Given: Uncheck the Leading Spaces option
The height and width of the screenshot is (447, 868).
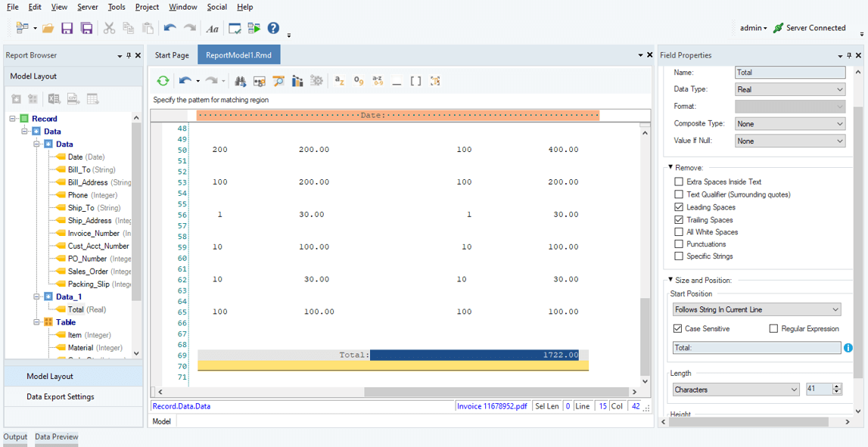Looking at the screenshot, I should click(x=679, y=207).
